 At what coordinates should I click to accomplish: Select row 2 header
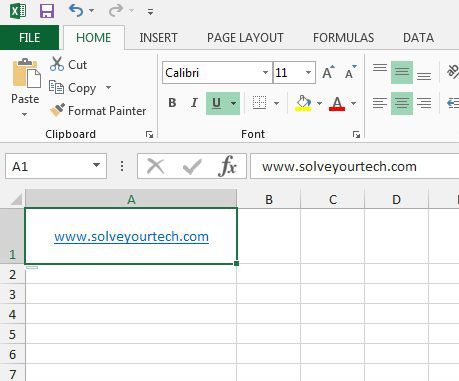coord(12,274)
